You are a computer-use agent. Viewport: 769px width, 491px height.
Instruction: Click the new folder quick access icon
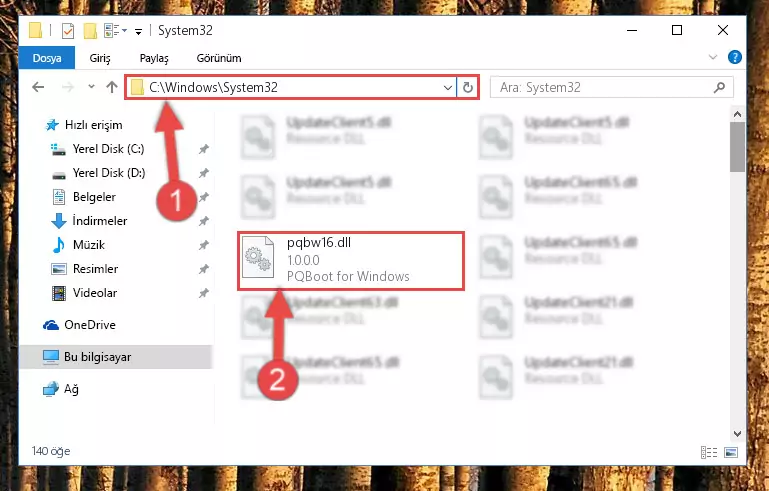tap(90, 31)
